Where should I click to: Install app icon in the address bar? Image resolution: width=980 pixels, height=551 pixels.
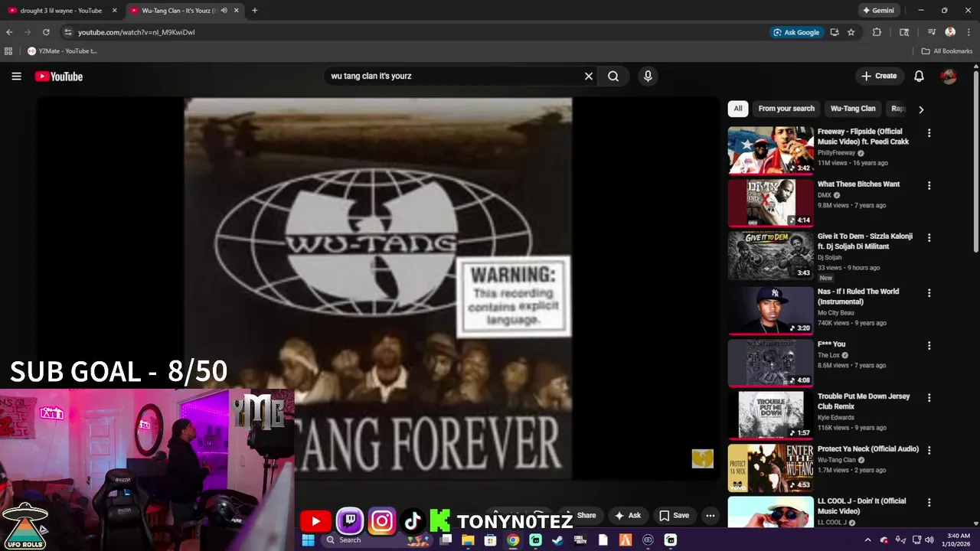835,32
